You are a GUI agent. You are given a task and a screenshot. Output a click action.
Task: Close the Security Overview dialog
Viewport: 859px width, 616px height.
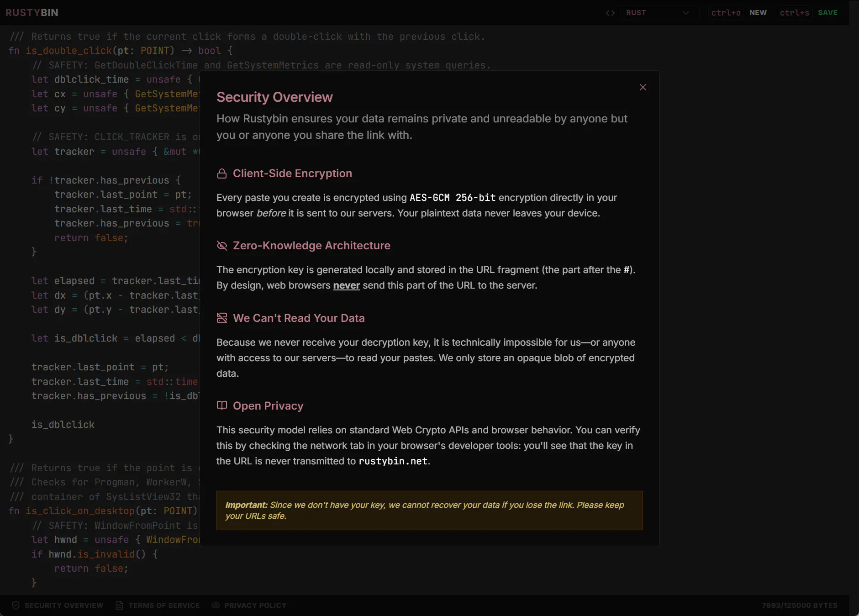643,87
